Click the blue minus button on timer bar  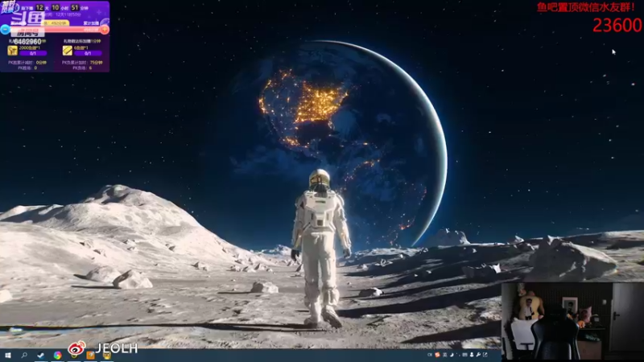coord(5,29)
